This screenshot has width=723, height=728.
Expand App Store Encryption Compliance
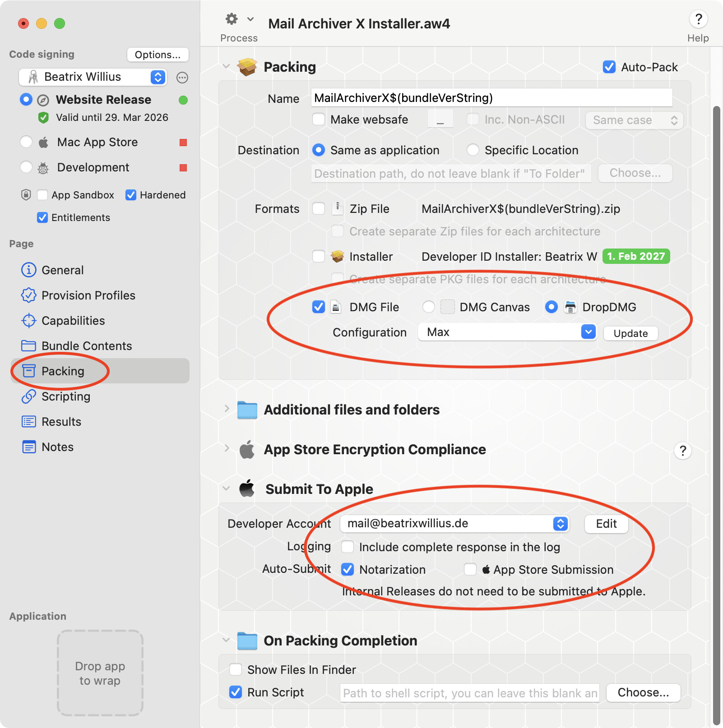point(227,448)
